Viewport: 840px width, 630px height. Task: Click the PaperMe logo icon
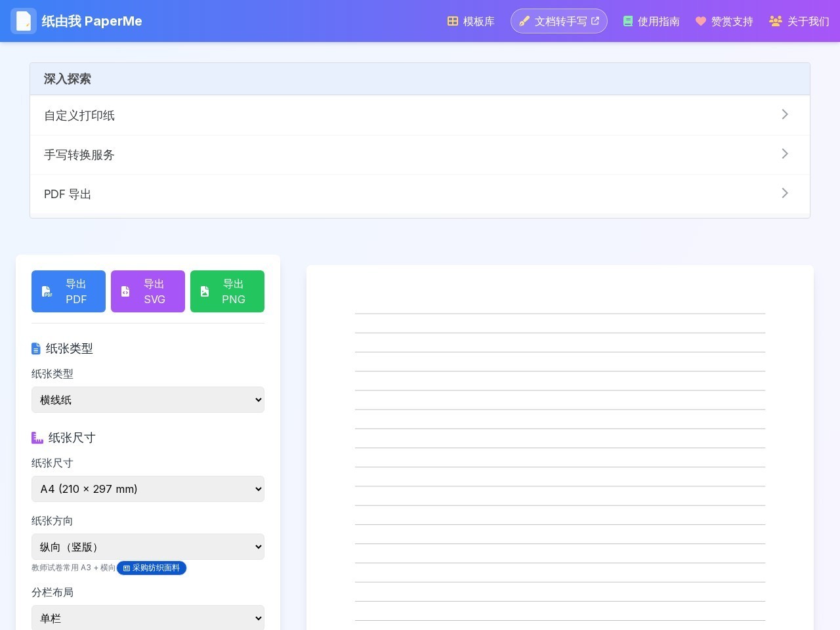pyautogui.click(x=24, y=21)
